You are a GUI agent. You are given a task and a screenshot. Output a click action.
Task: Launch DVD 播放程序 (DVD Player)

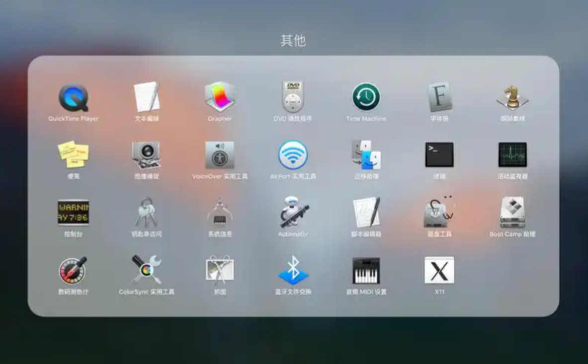[293, 97]
